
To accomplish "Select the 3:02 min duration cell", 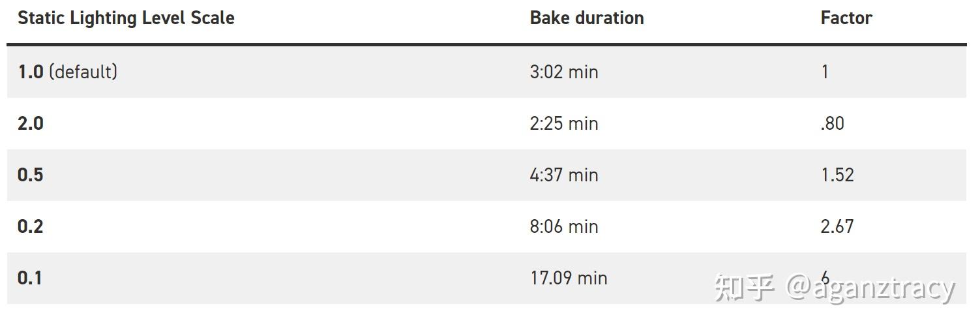I will click(x=564, y=72).
